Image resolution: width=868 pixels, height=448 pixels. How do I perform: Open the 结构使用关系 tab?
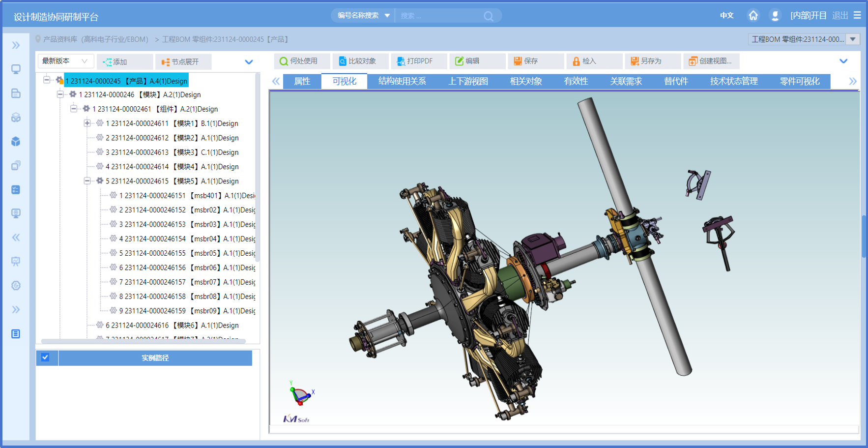402,81
